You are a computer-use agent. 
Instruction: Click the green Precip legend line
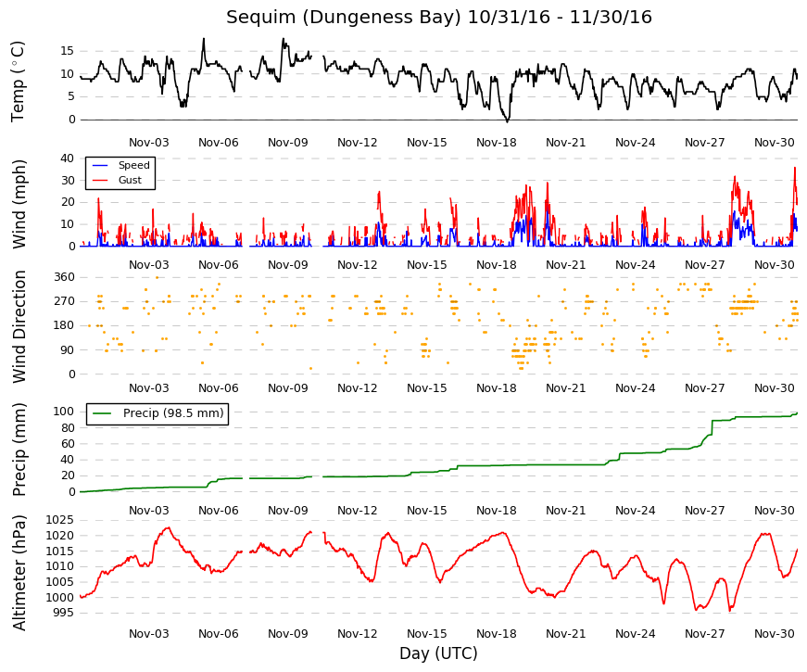[x=102, y=413]
